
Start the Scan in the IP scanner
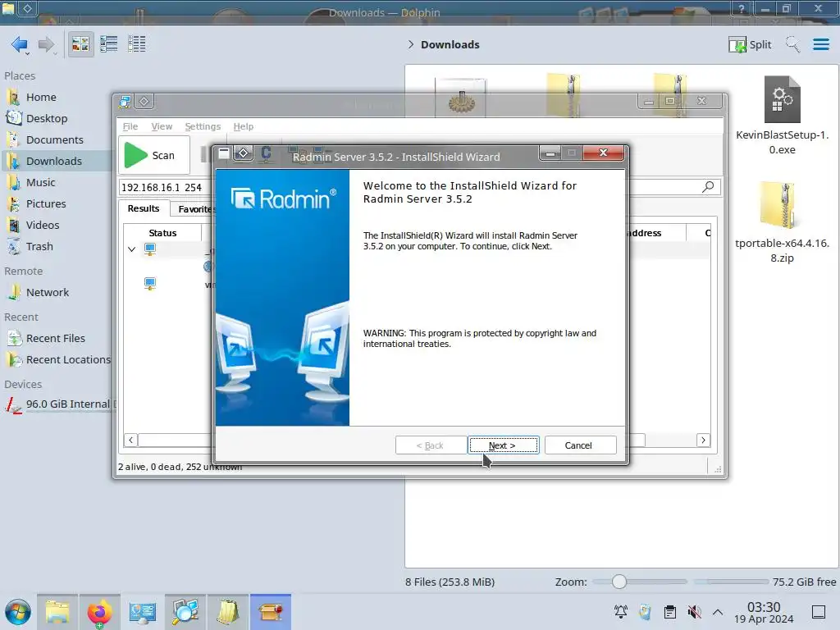tap(154, 155)
